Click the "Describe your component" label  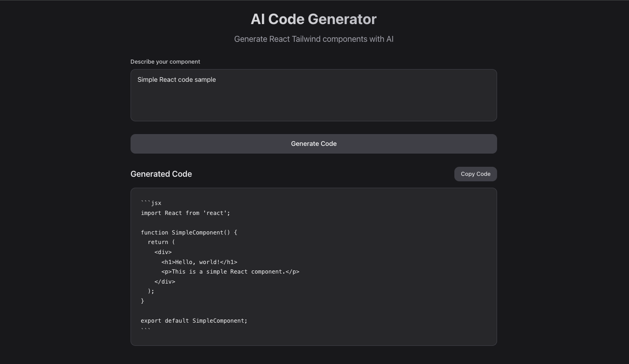click(x=165, y=62)
